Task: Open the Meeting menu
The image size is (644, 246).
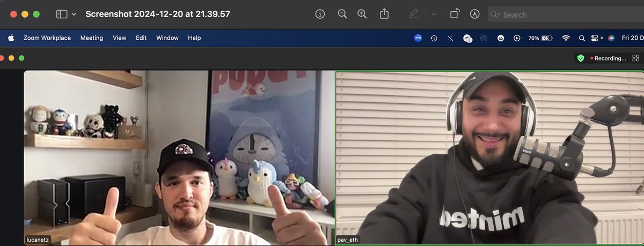Action: pos(92,38)
